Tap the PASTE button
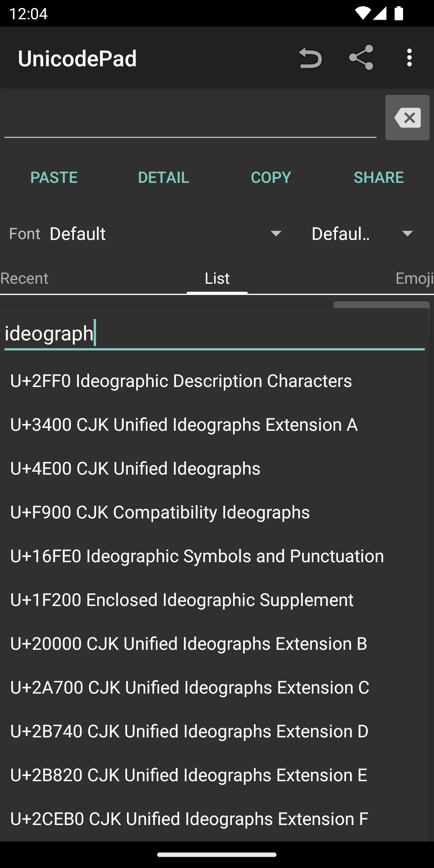The image size is (434, 868). [x=54, y=177]
